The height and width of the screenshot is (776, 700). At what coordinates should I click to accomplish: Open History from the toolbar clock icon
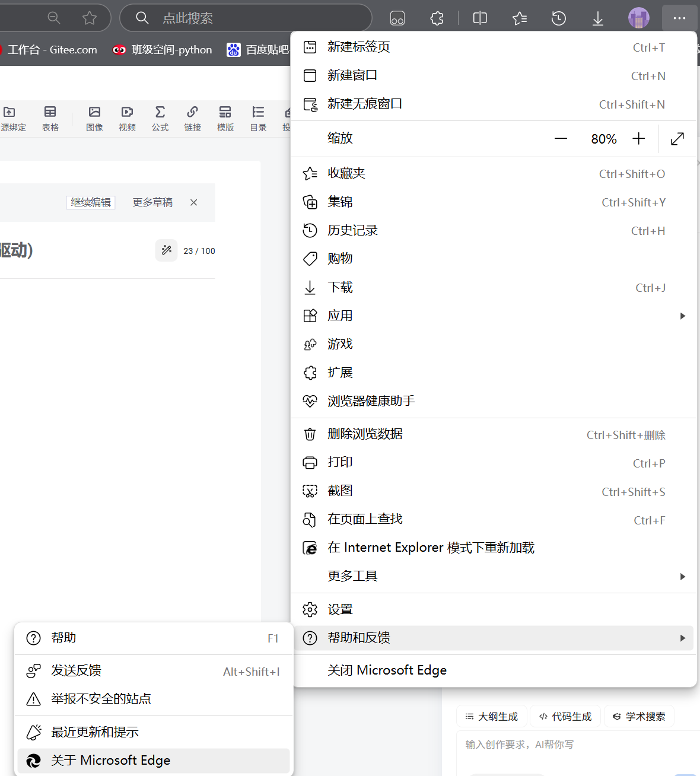click(x=558, y=18)
